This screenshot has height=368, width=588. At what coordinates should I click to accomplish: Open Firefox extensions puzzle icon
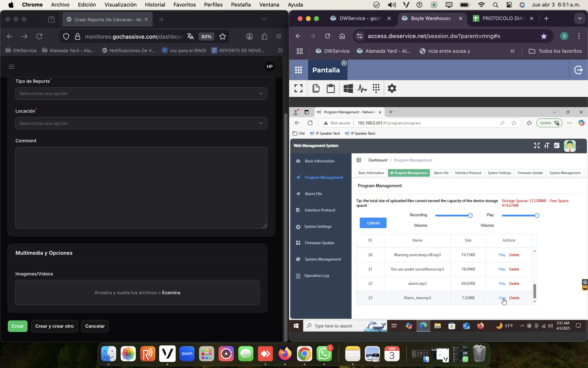(x=264, y=37)
